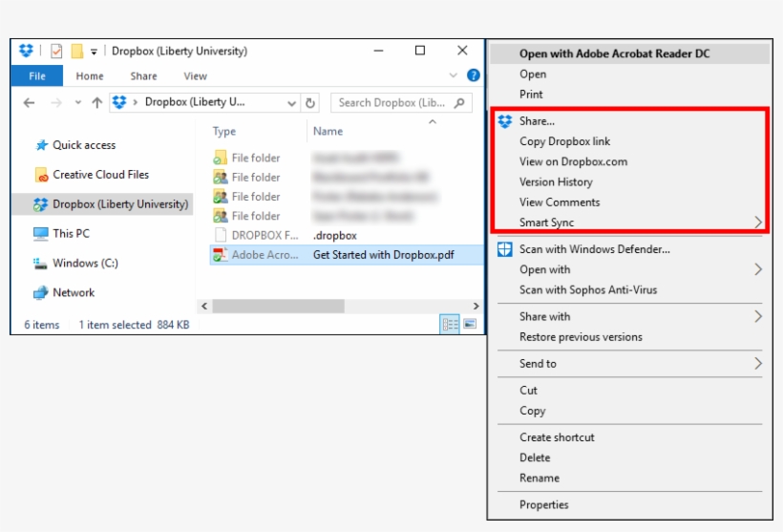This screenshot has height=532, width=783.
Task: Choose Dropbox Share... in context menu
Action: [x=630, y=121]
